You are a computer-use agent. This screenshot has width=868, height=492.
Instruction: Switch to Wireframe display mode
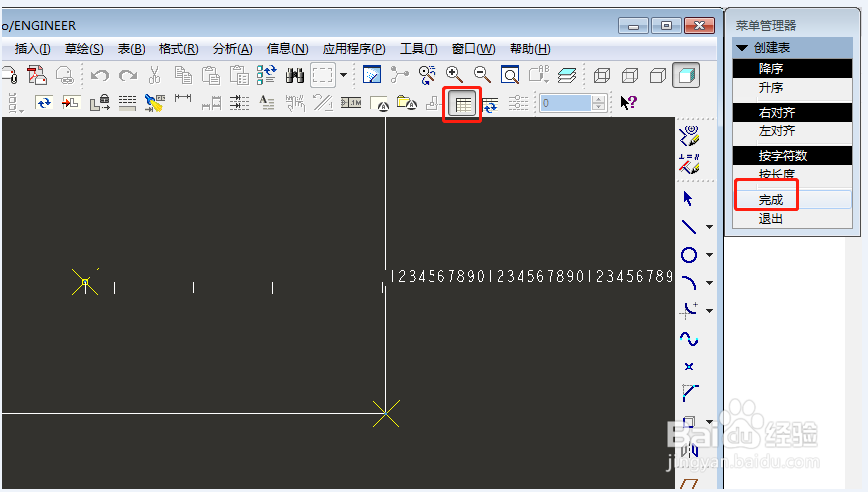click(602, 75)
